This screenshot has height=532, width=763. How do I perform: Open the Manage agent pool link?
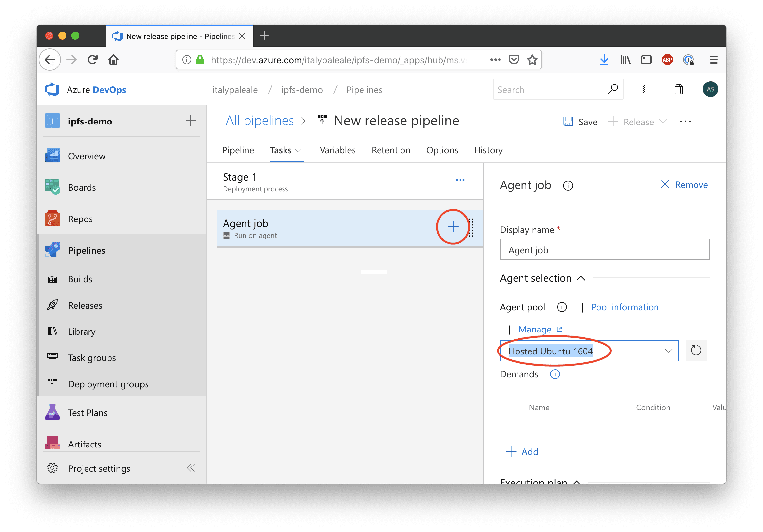(x=540, y=330)
